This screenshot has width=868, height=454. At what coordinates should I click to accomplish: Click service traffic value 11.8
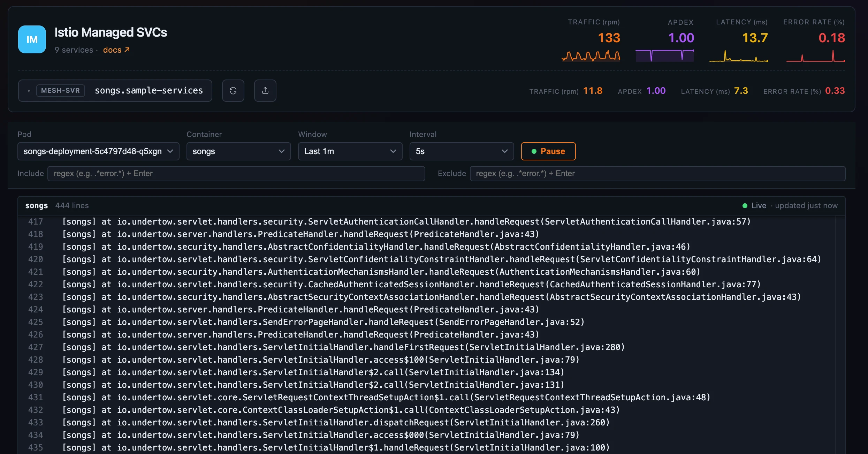click(x=593, y=91)
